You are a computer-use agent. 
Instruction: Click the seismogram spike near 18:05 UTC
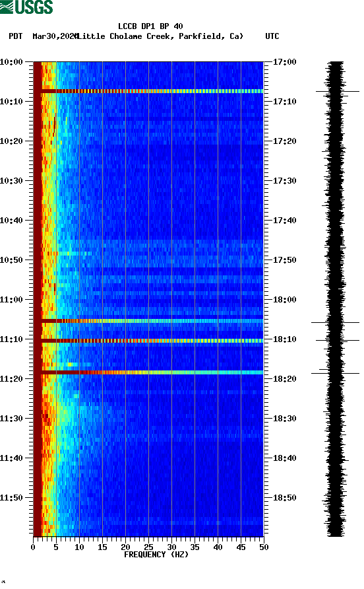pos(335,322)
